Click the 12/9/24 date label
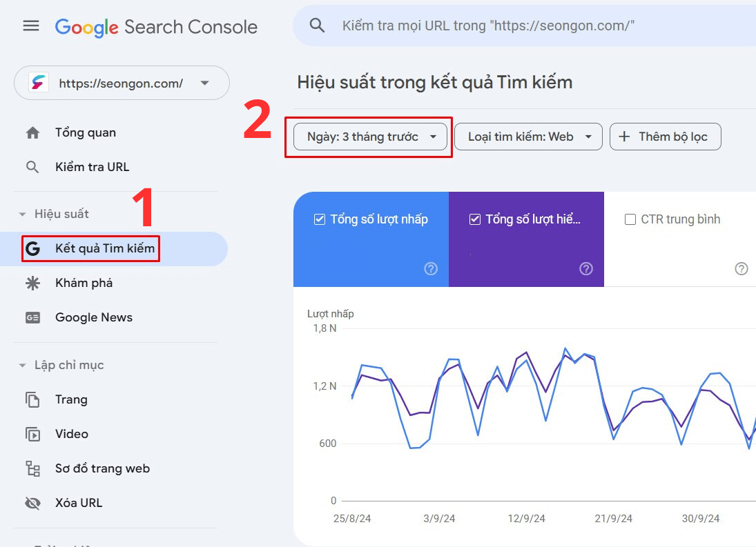The width and height of the screenshot is (756, 547). point(527,519)
